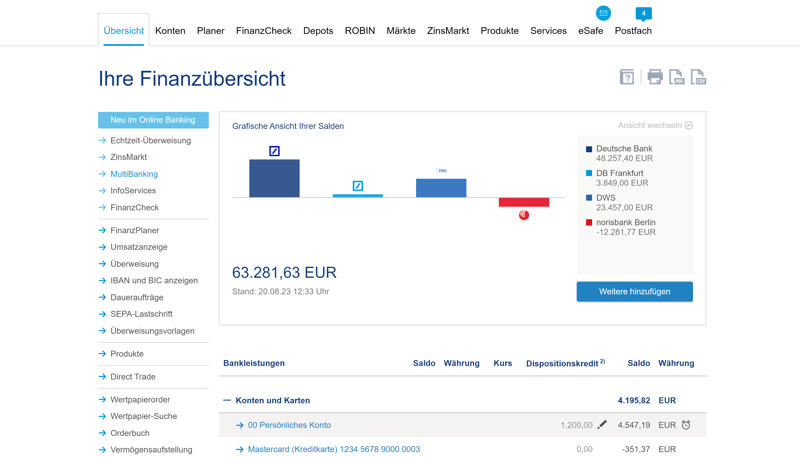This screenshot has width=800, height=458.
Task: Open FinanzCheck sidebar link
Action: point(135,208)
